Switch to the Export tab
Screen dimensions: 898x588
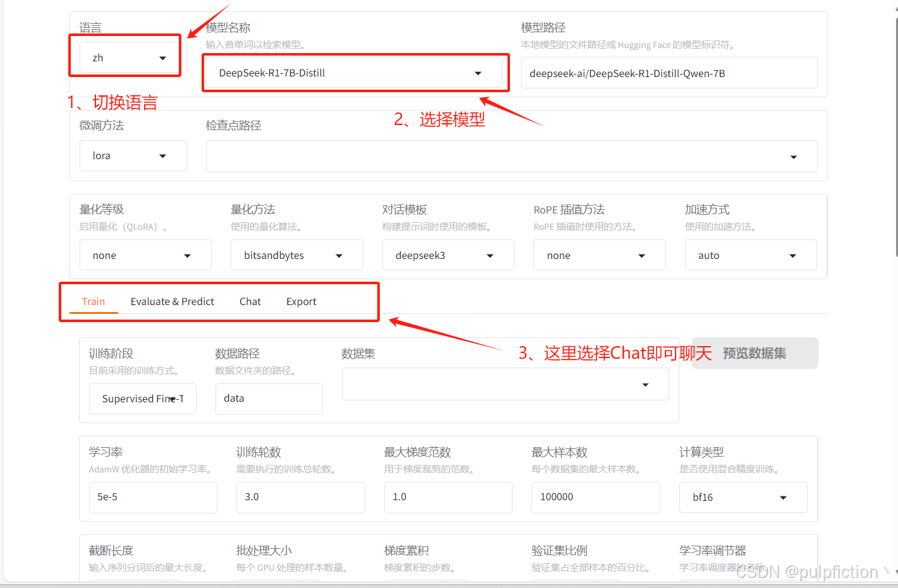301,302
